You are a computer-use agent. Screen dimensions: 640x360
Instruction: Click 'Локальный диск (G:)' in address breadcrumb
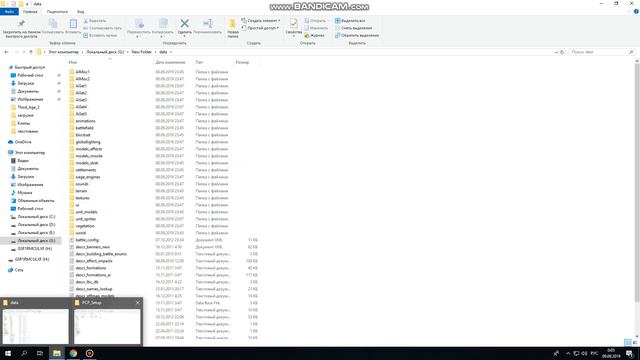point(105,52)
